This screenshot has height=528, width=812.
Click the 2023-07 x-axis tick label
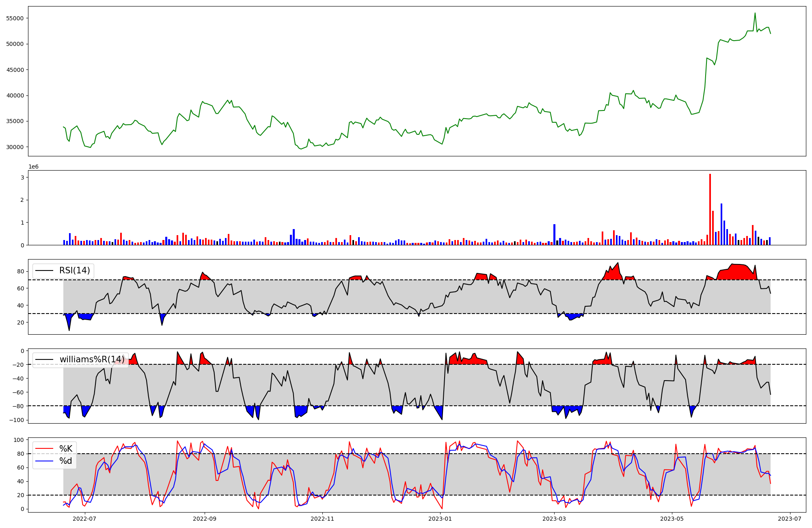click(x=790, y=519)
